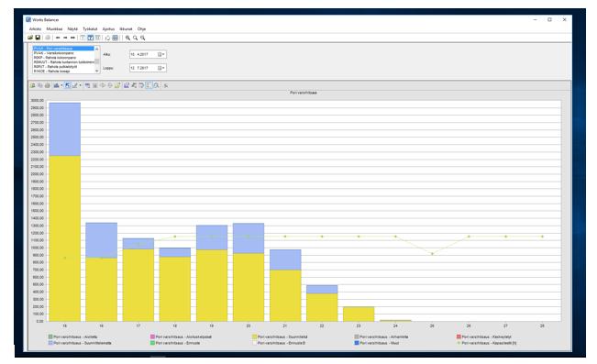
Task: Open the dropdown arrow beside chart type icon
Action: (61, 85)
